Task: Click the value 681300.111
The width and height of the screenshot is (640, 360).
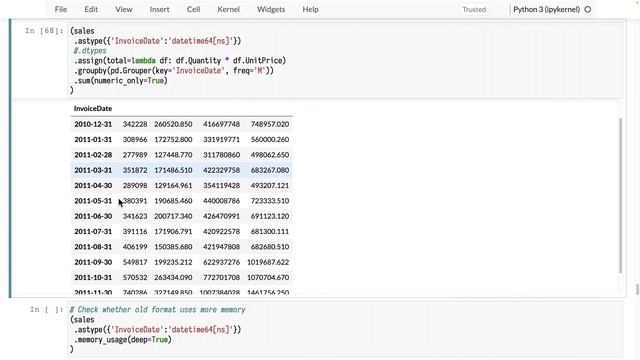Action: (x=270, y=231)
